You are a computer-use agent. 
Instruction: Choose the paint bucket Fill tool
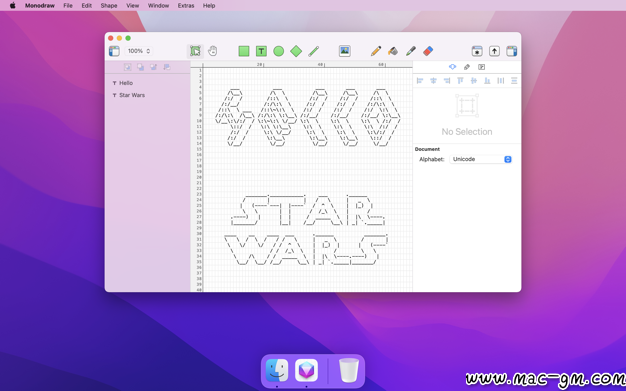click(393, 51)
